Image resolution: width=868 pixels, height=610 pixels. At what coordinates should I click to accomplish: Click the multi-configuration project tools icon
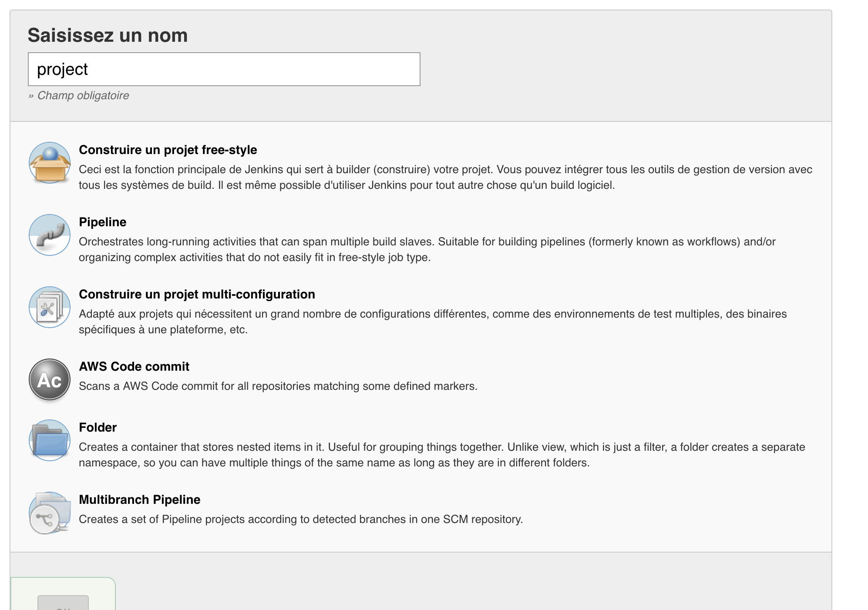[50, 307]
